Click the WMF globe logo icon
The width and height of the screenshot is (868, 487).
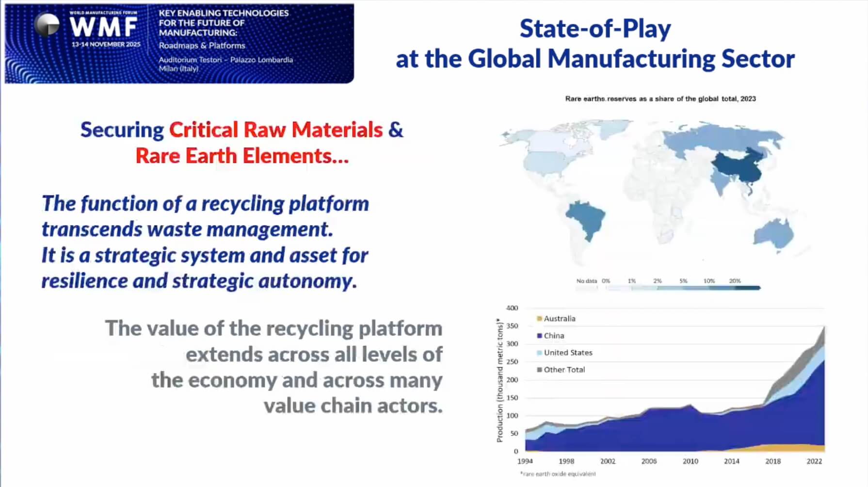pyautogui.click(x=47, y=25)
